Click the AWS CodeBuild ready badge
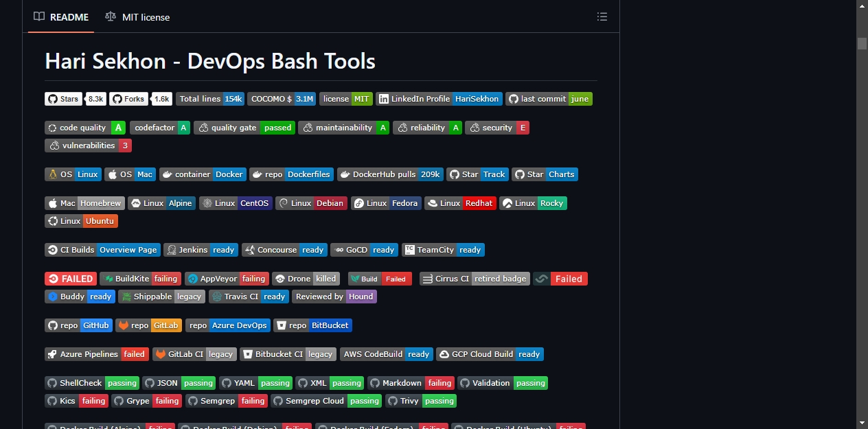The image size is (868, 429). coord(387,354)
